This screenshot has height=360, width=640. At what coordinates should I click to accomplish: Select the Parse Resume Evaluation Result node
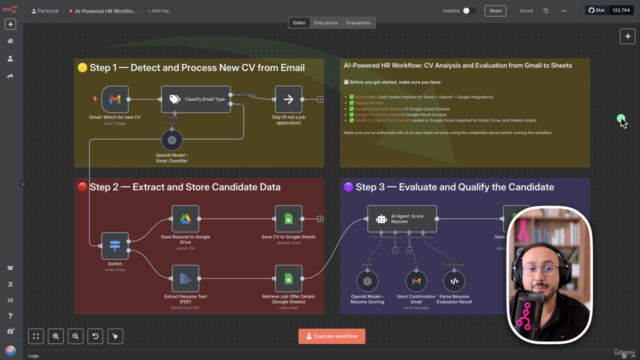pos(454,281)
